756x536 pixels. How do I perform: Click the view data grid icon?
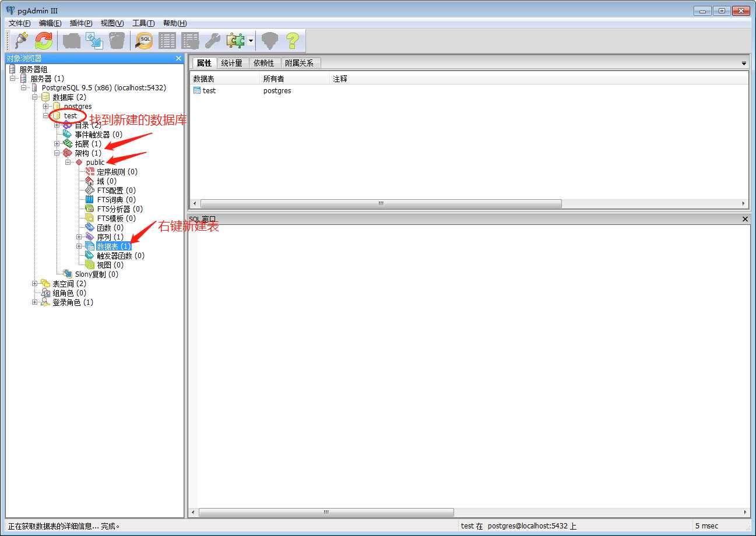tap(167, 40)
